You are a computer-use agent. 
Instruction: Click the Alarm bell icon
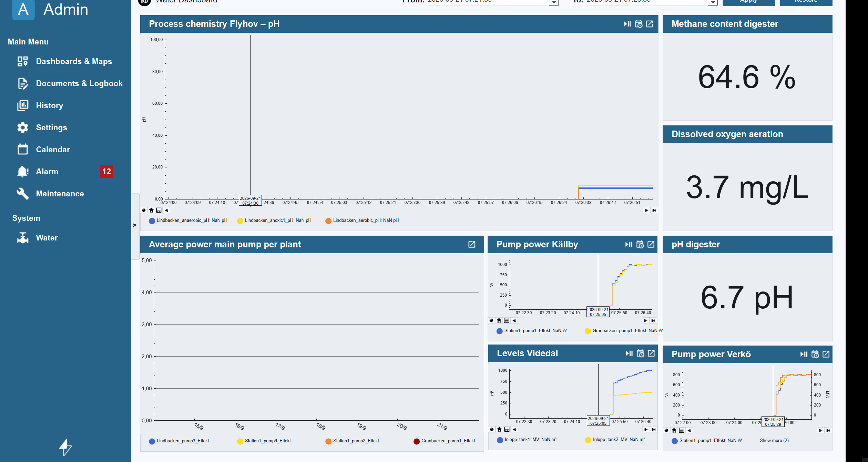23,172
